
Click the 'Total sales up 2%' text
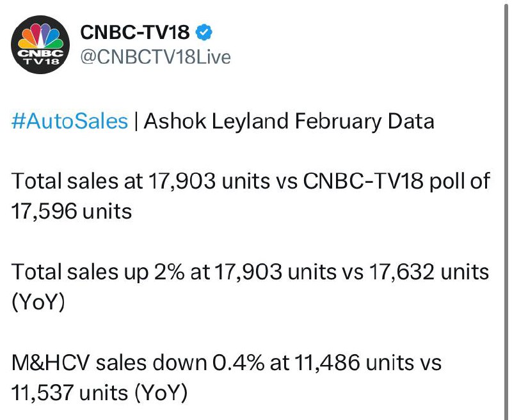pos(98,272)
